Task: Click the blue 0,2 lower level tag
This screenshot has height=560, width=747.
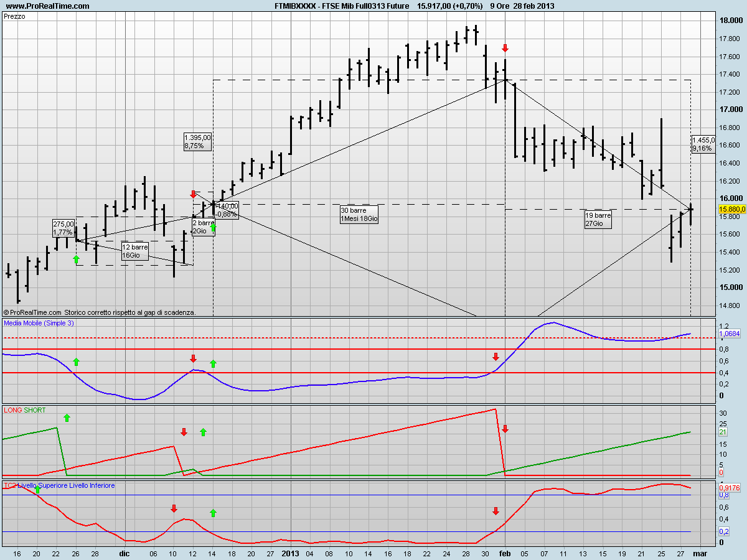Action: click(x=724, y=531)
